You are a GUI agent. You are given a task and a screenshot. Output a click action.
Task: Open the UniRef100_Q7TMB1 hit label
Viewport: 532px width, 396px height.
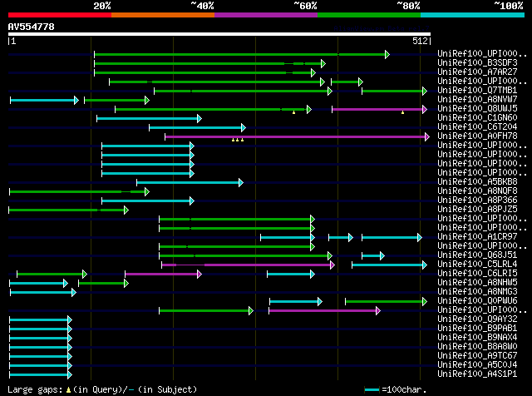477,91
